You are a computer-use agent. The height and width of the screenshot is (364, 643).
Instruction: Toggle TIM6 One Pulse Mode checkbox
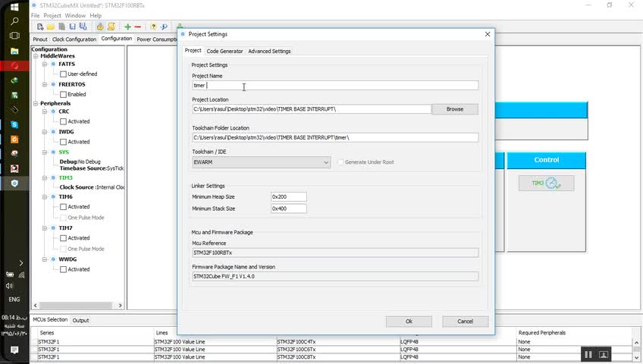(x=63, y=218)
